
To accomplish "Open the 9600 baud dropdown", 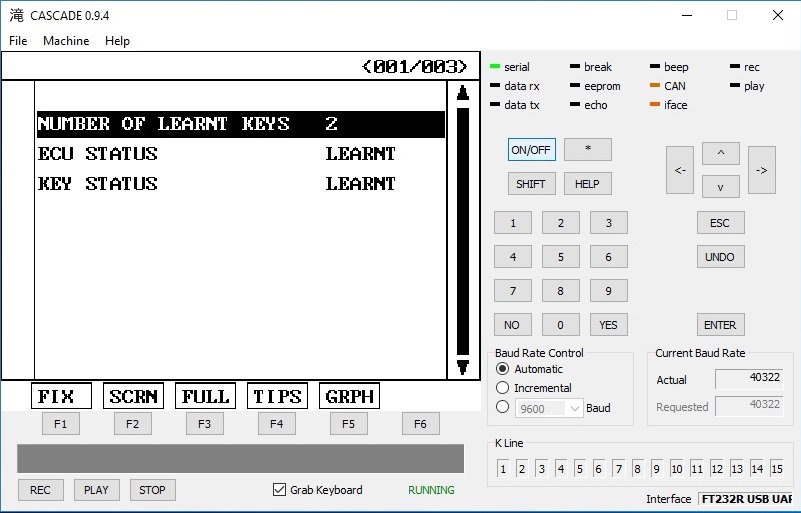I will click(x=548, y=408).
